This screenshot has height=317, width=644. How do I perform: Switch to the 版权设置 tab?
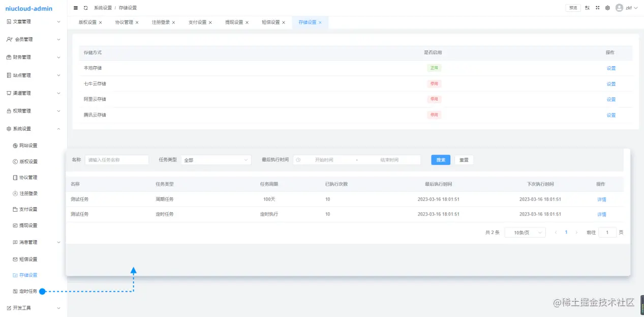pos(87,22)
